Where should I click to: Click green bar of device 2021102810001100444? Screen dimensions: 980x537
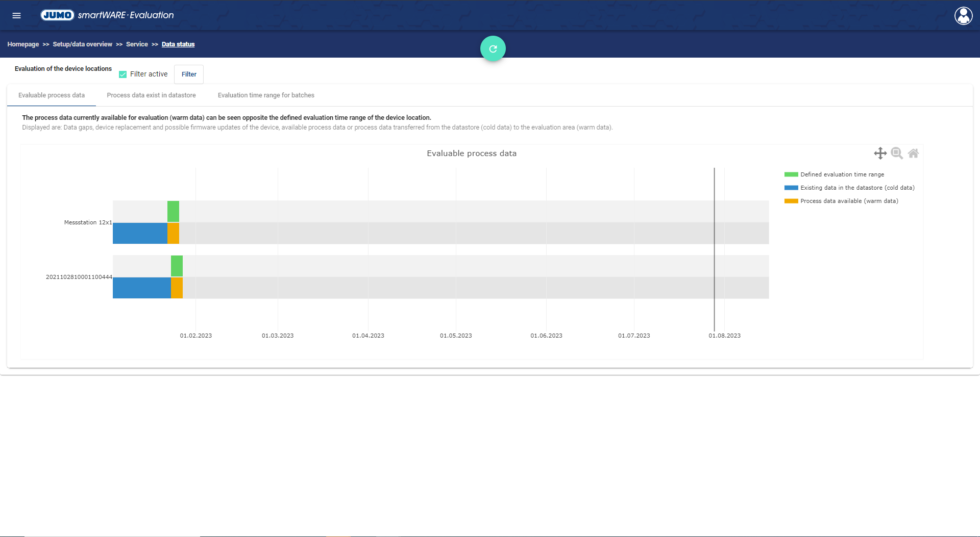177,266
